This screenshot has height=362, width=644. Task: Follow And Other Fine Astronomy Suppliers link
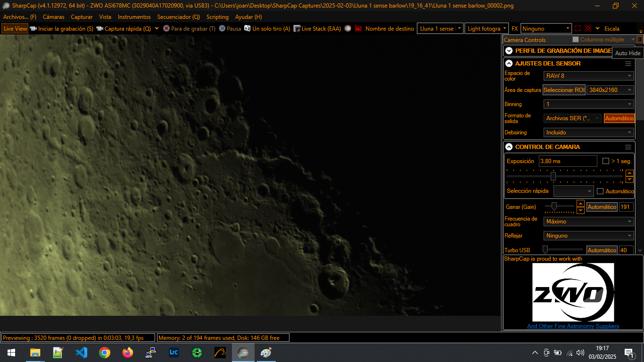pyautogui.click(x=573, y=326)
